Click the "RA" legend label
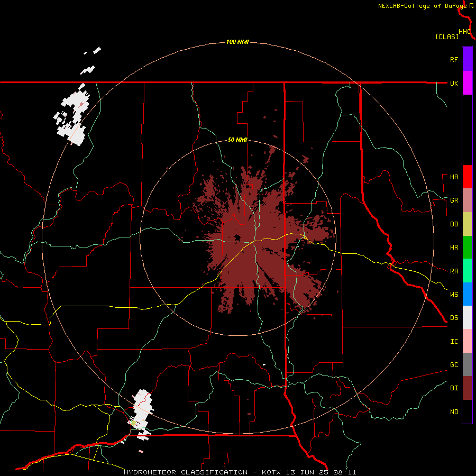This screenshot has width=476, height=476. click(x=454, y=271)
